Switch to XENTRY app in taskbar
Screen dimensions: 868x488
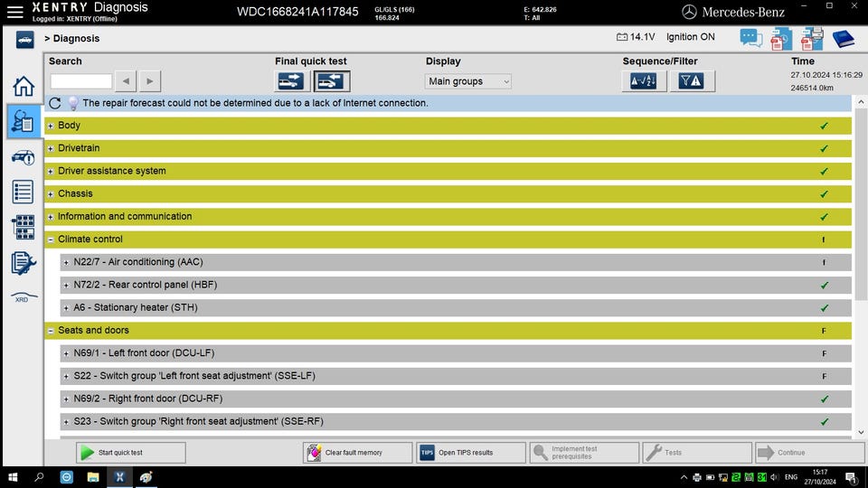point(119,477)
